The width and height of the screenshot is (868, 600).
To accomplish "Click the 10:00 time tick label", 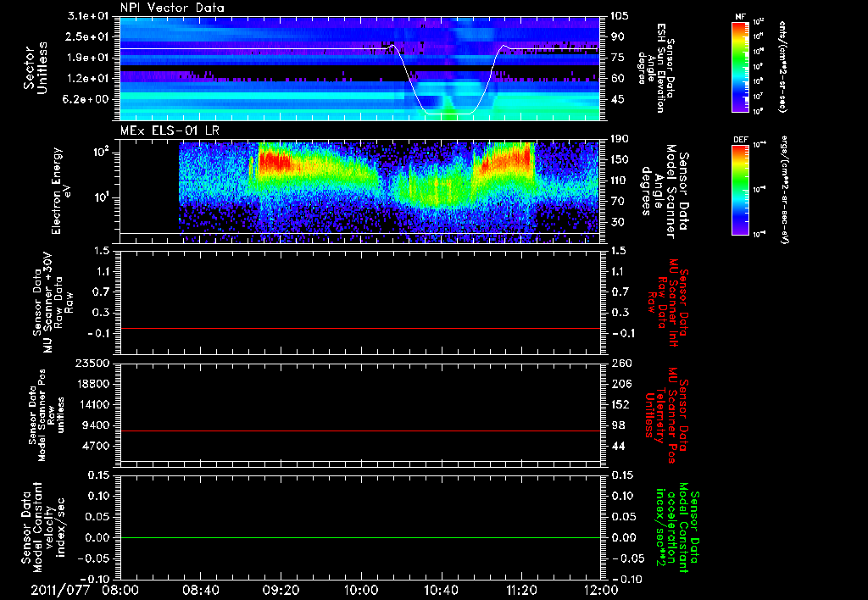I will [x=361, y=590].
